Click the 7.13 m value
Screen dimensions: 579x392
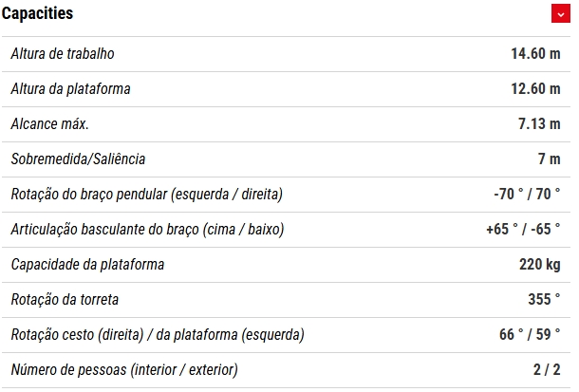click(539, 124)
